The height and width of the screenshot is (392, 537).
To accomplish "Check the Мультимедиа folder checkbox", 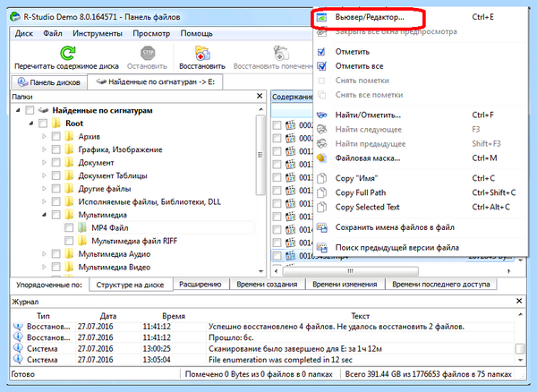I will coord(55,215).
